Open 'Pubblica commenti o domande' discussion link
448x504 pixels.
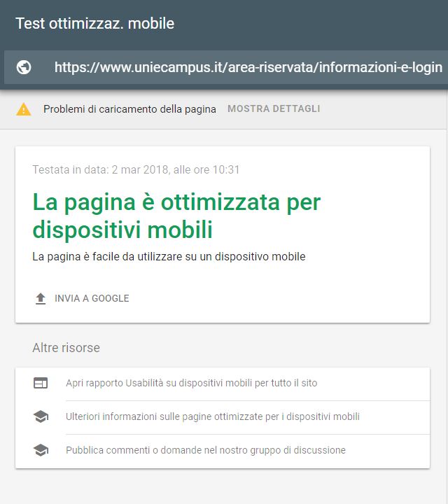[x=205, y=451]
